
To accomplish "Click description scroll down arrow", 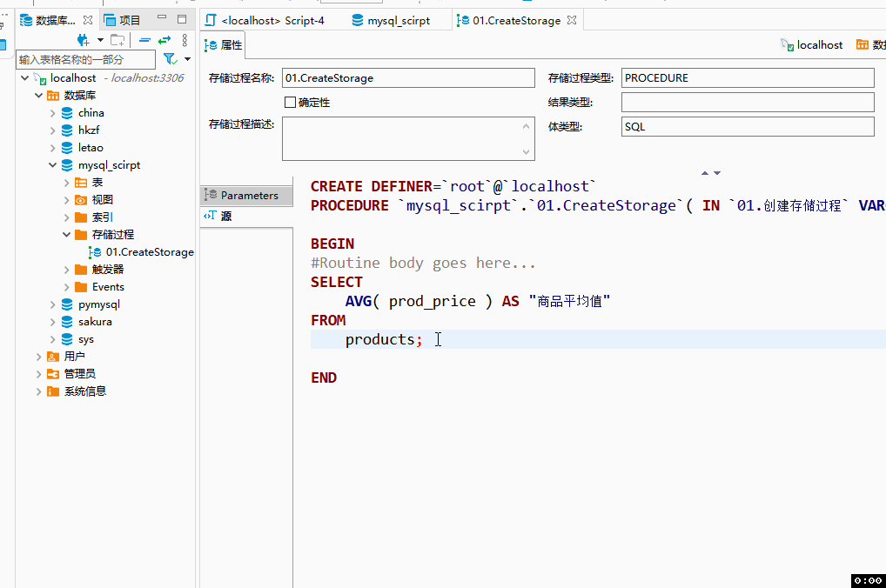I will coord(526,152).
